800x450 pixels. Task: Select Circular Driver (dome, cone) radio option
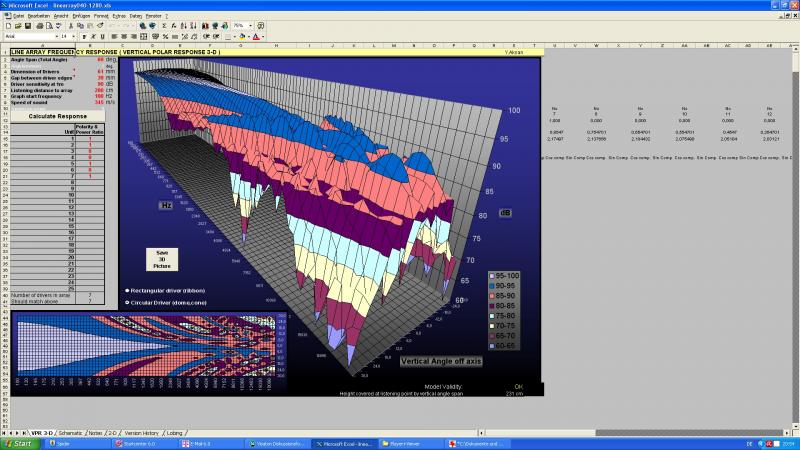(127, 299)
